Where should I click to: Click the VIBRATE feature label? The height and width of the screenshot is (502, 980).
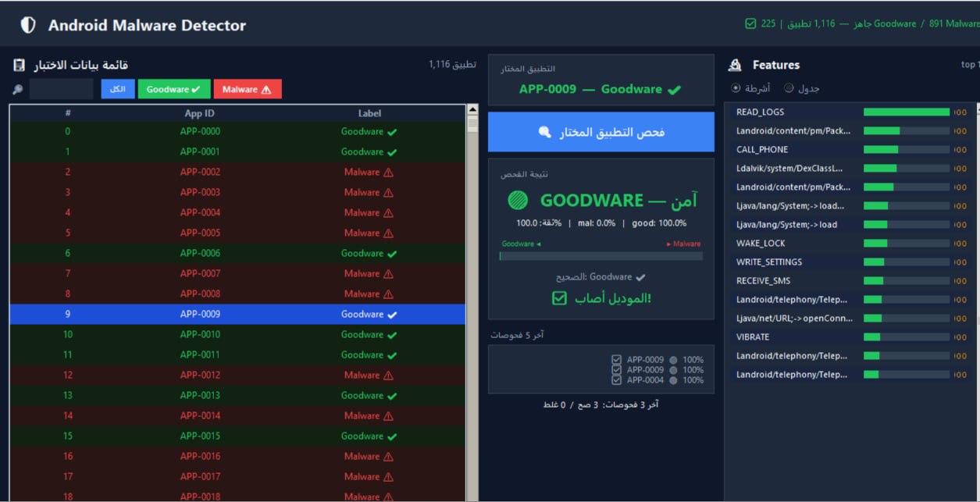point(753,337)
